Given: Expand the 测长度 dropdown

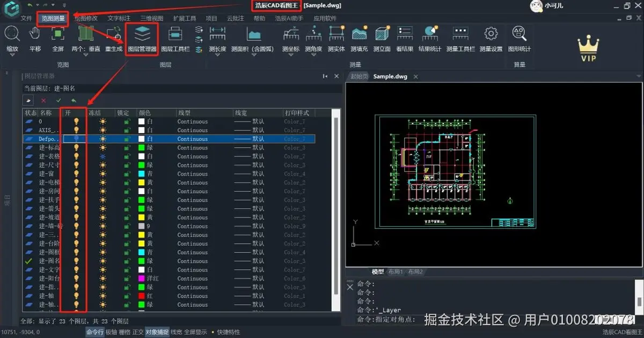Looking at the screenshot, I should (x=217, y=56).
